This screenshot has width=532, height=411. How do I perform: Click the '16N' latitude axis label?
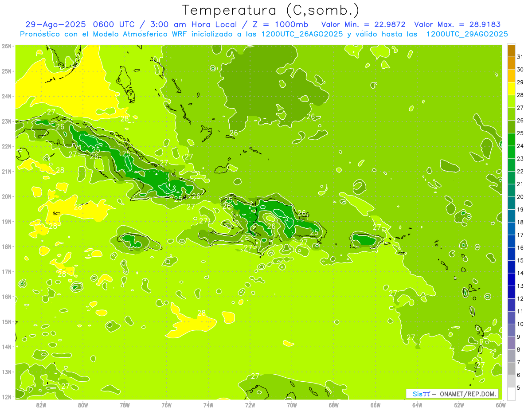point(7,297)
